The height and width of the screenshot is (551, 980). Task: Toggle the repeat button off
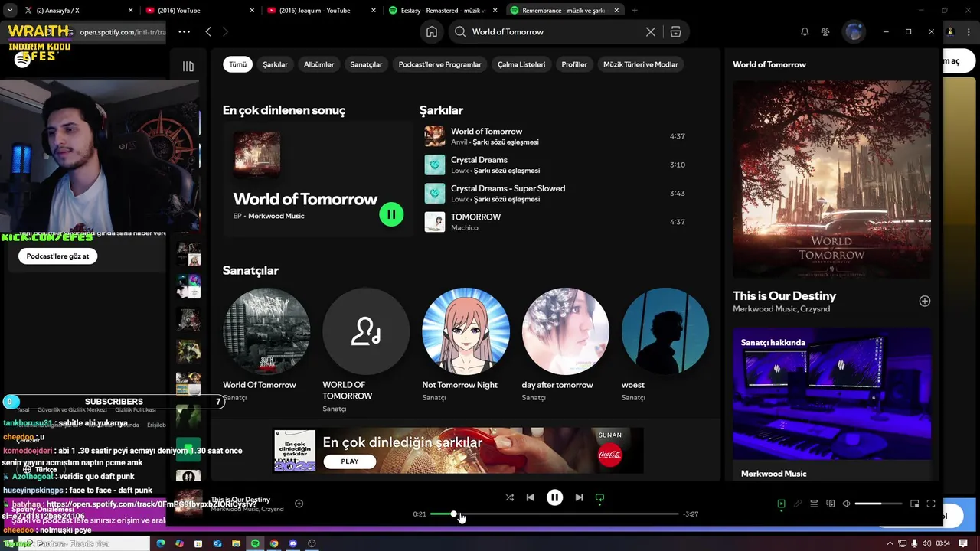point(599,497)
